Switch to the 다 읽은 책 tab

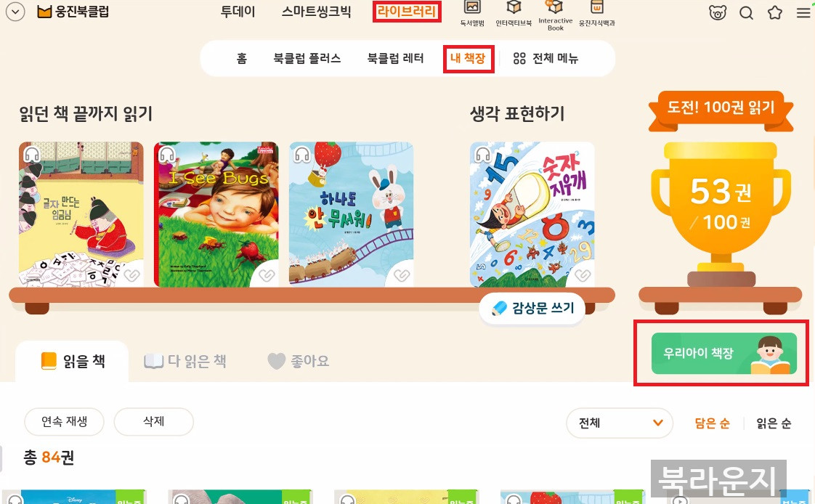pos(185,361)
